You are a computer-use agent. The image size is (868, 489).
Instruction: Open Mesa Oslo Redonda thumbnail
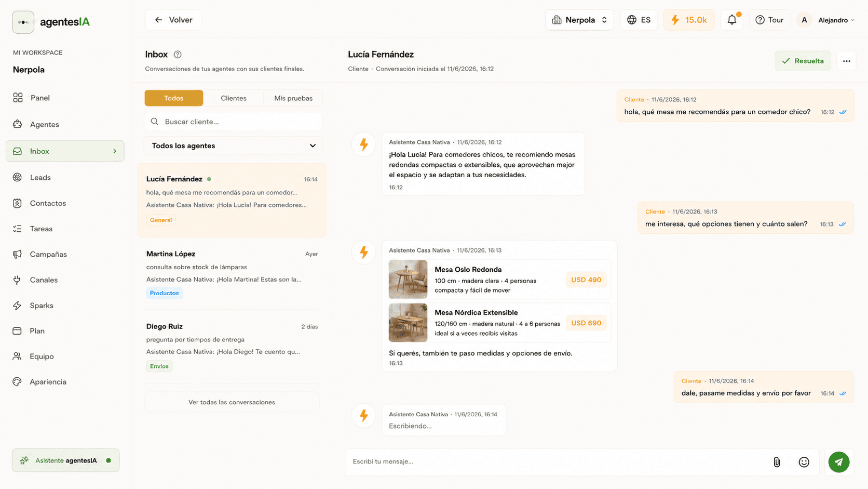tap(408, 280)
